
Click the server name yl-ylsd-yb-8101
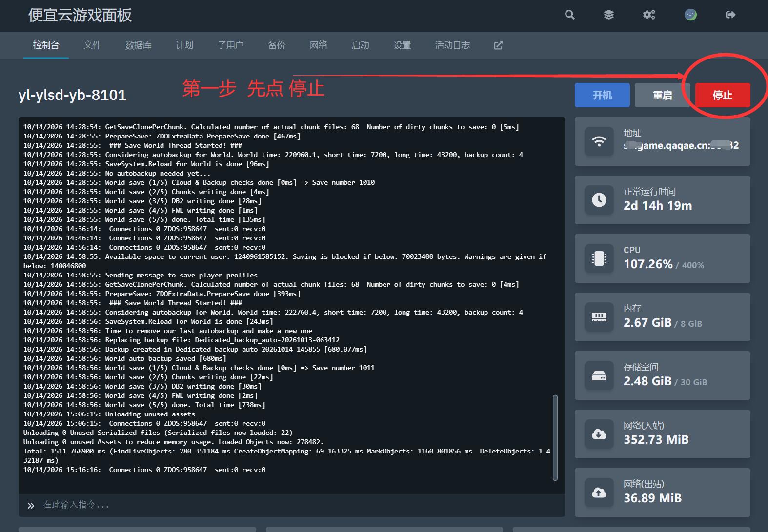72,95
